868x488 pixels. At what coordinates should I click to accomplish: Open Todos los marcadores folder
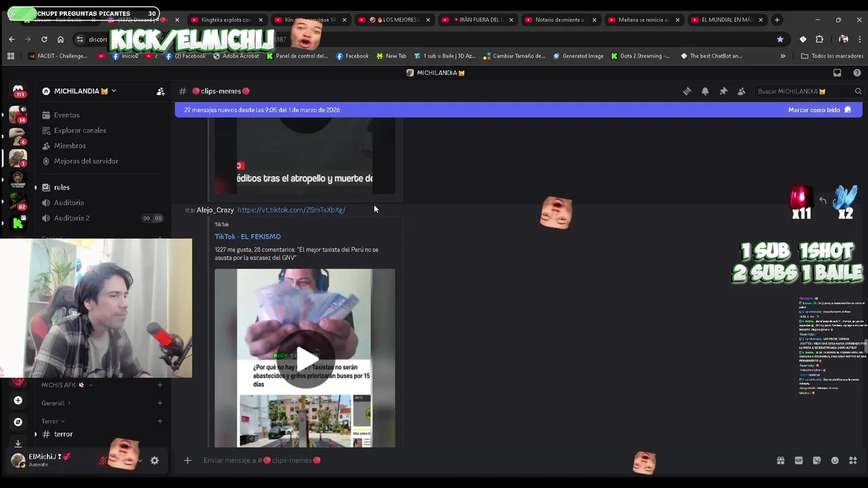coord(832,56)
